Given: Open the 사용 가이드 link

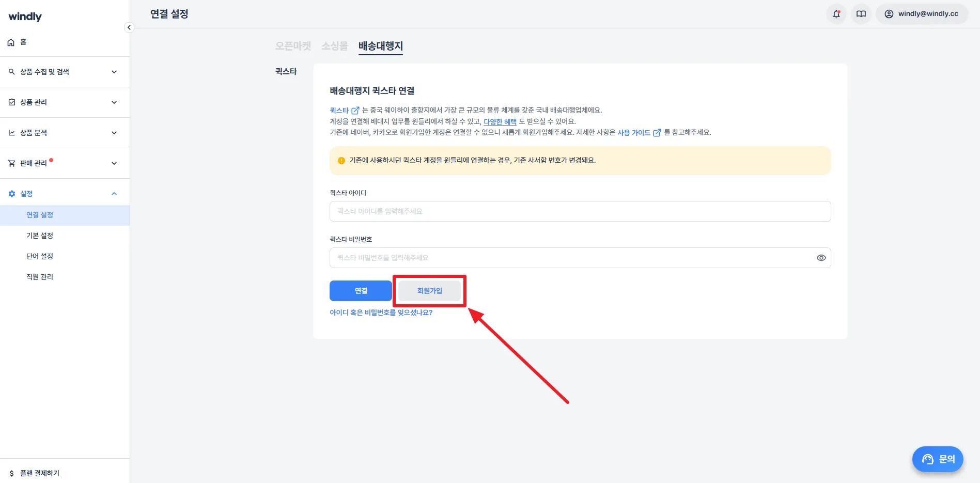Looking at the screenshot, I should pos(639,132).
